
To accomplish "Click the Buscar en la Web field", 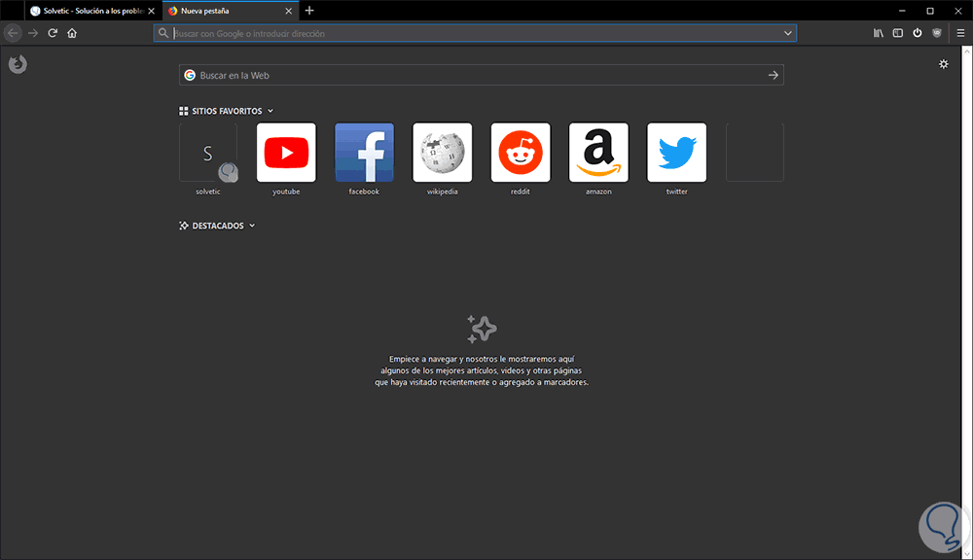I will pos(482,75).
